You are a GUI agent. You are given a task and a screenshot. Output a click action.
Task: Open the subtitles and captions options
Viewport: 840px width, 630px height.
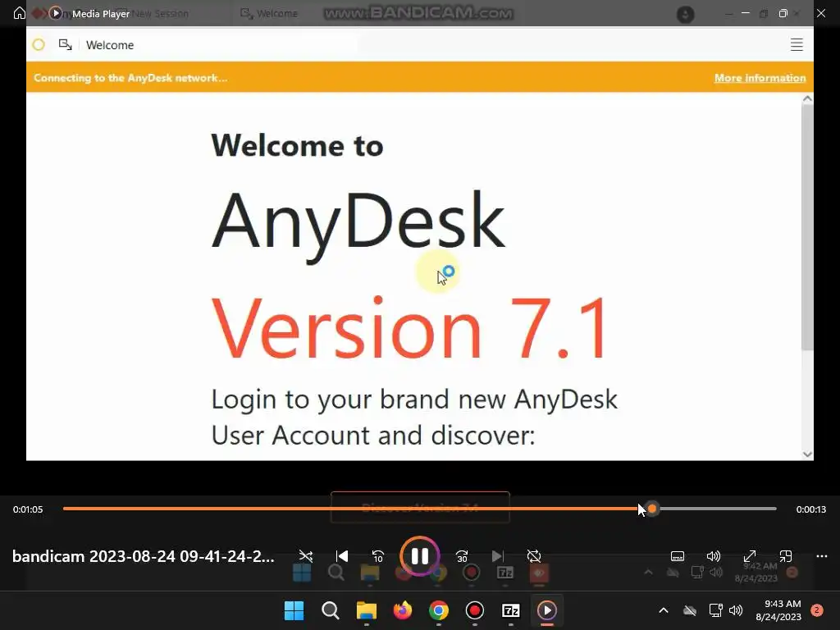point(677,556)
